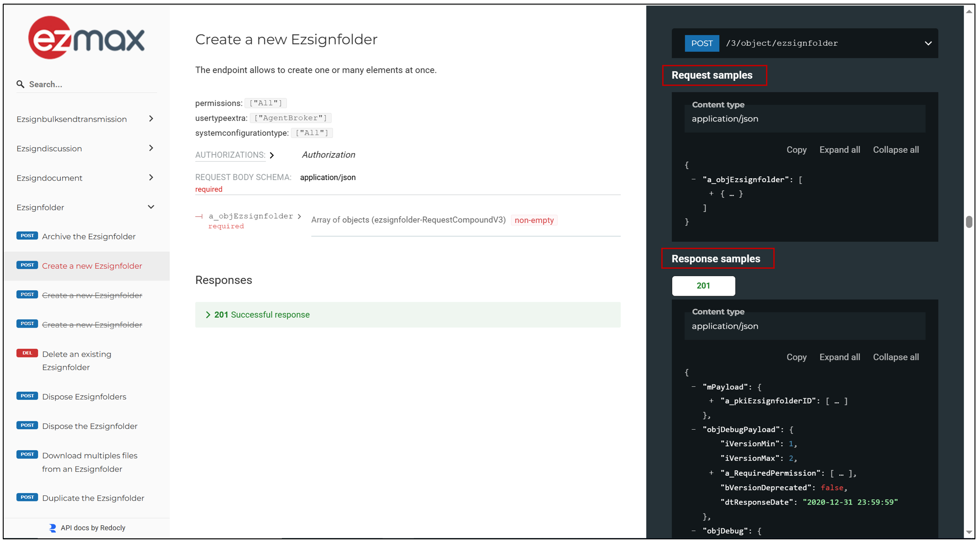Screen dimensions: 980x543
Task: Open Delete an existing Ezsignfolder in sidebar
Action: click(77, 361)
